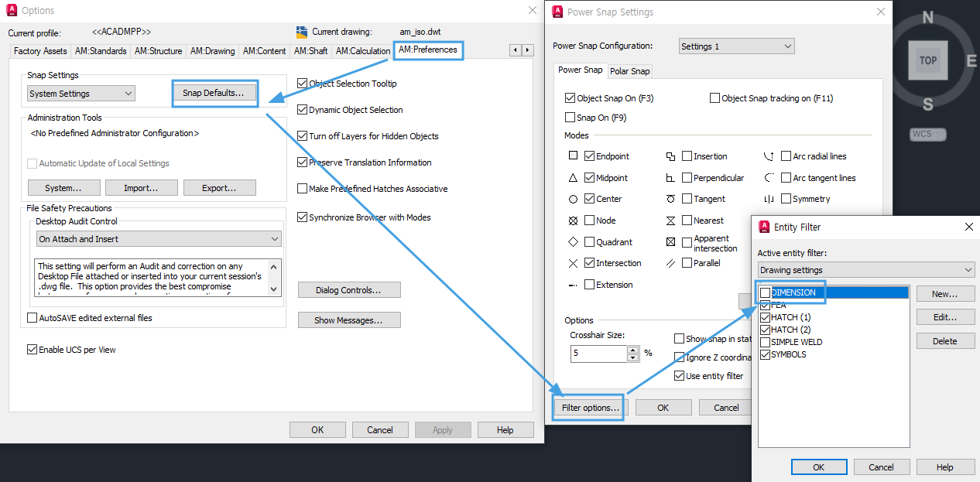Image resolution: width=980 pixels, height=482 pixels.
Task: Decrease Crosshair Size with down arrow
Action: 632,357
